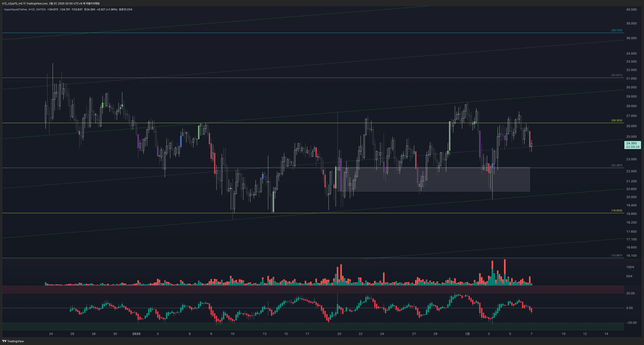The width and height of the screenshot is (644, 345).
Task: Click the date label 29 on time axis
Action: (435, 334)
